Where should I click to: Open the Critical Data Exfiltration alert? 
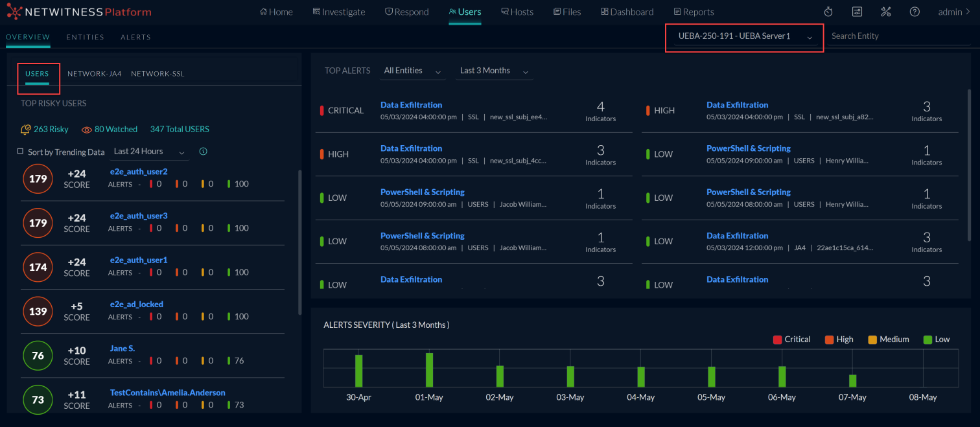tap(411, 105)
